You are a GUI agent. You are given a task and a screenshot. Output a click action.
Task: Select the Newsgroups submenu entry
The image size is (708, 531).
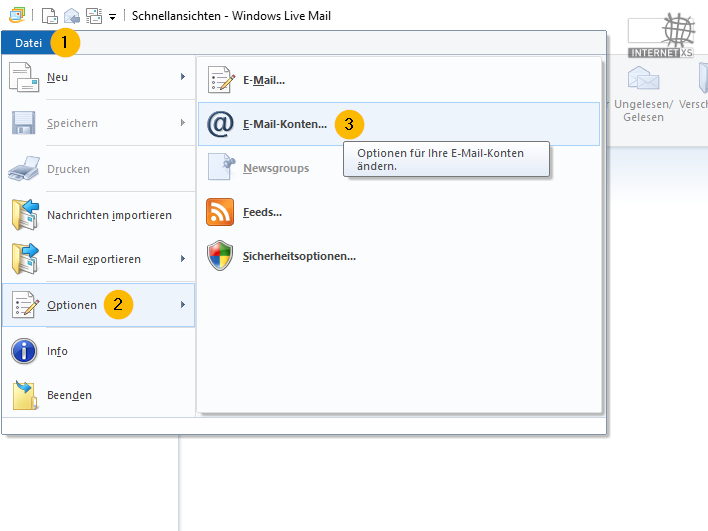coord(399,168)
